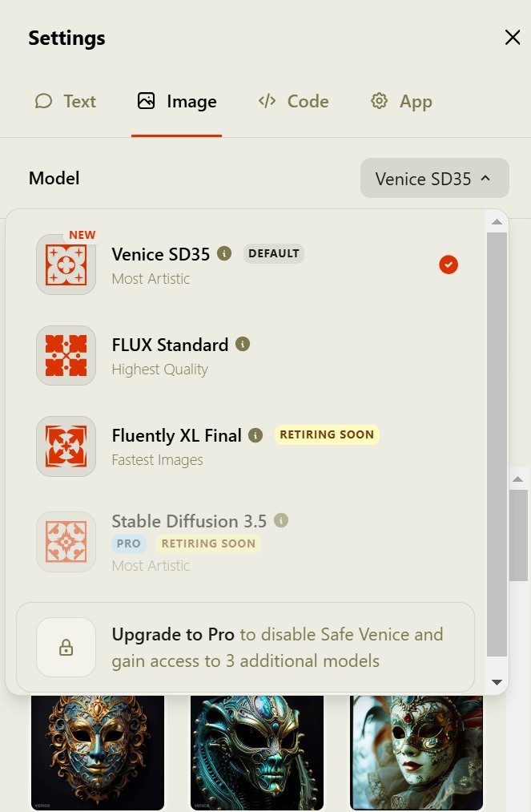
Task: Click the red selected checkmark for Venice SD35
Action: pos(449,265)
